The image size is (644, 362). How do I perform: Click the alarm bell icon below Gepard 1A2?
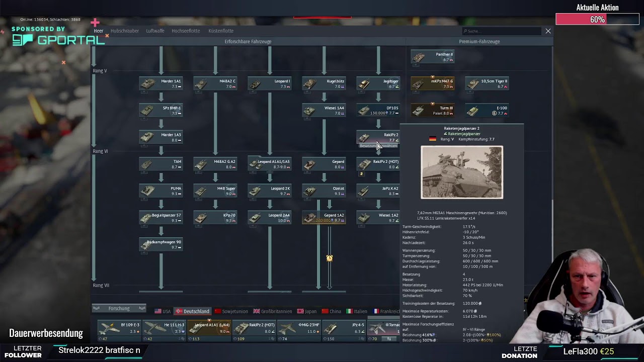click(330, 258)
